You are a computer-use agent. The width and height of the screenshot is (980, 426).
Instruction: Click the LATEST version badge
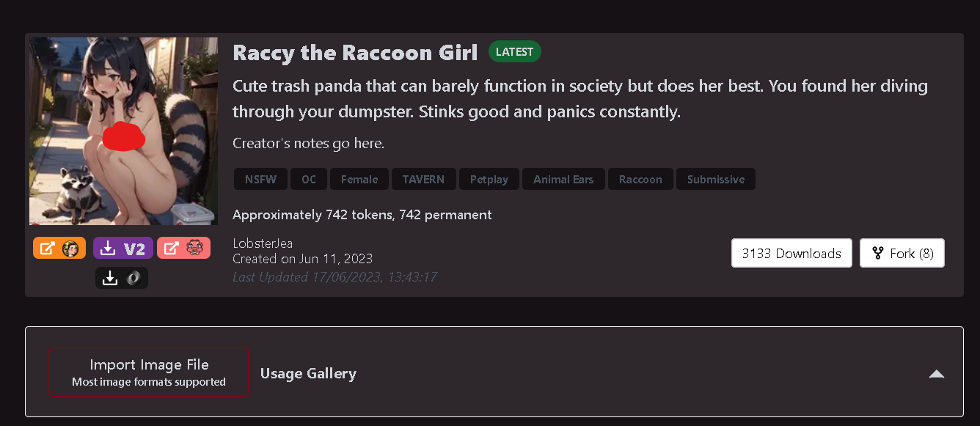(514, 52)
